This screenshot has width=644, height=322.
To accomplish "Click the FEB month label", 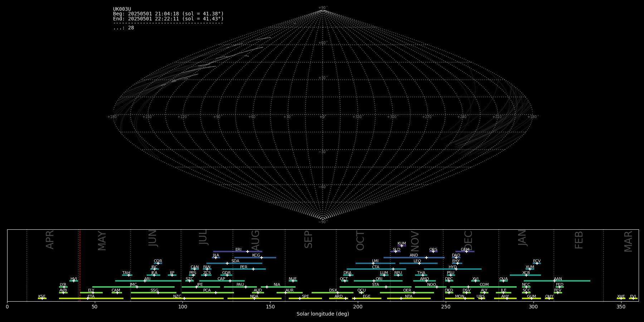I will pyautogui.click(x=579, y=240).
